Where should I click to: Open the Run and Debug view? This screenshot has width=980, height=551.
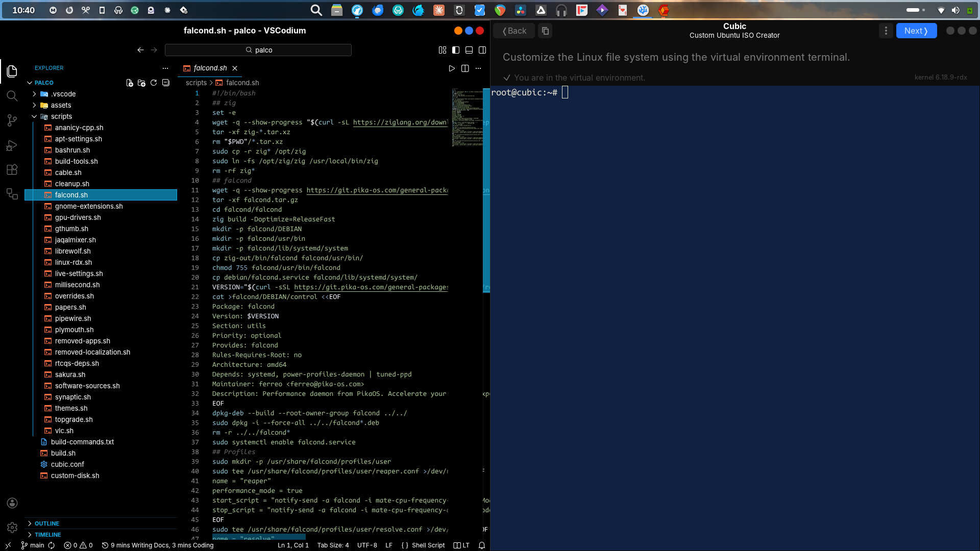[x=12, y=145]
